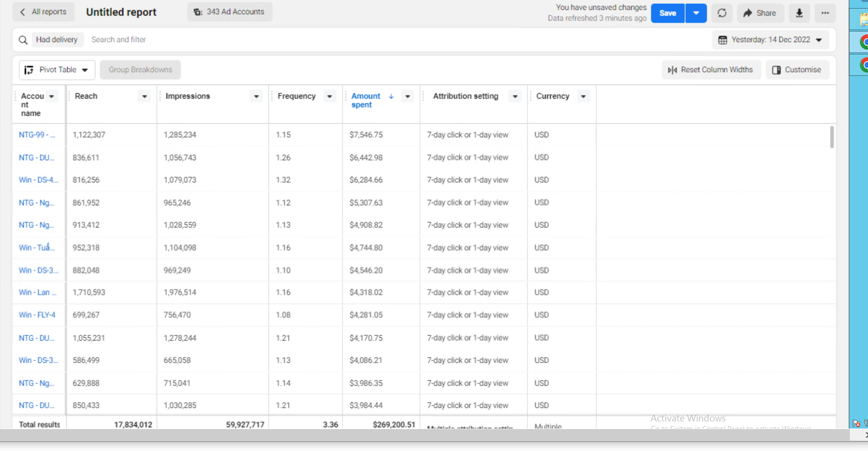Screen dimensions: 868x451
Task: Click the Pivot Table layout icon
Action: pyautogui.click(x=29, y=70)
